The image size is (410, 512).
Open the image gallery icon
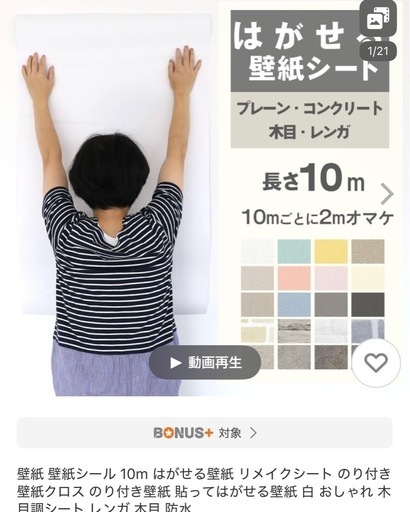tap(378, 20)
